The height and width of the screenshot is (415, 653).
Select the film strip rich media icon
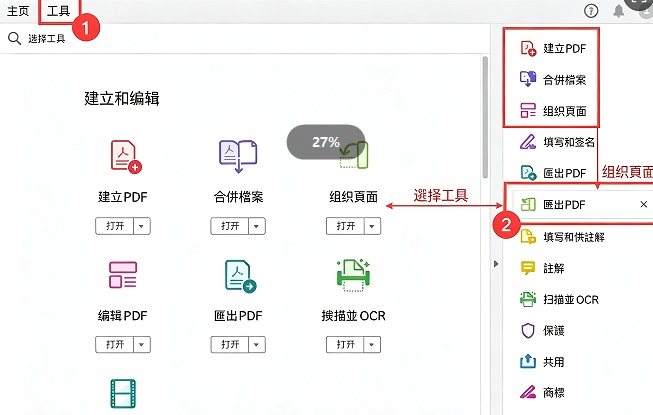[123, 393]
